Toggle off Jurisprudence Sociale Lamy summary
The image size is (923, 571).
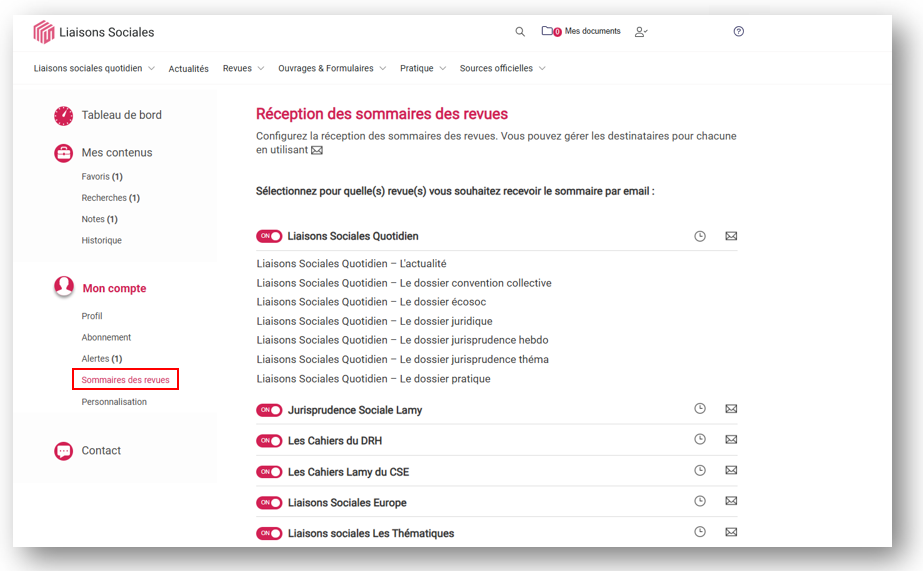(x=269, y=410)
